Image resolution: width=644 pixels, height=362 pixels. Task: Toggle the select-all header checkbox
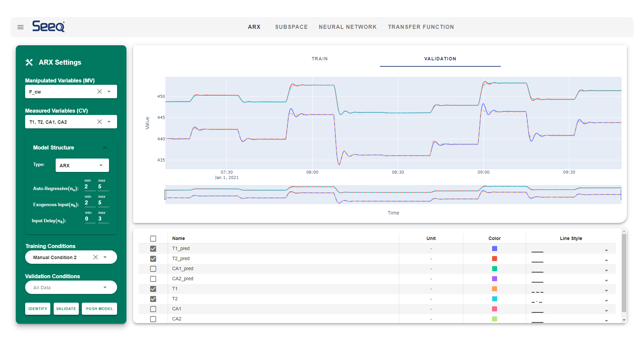click(153, 239)
